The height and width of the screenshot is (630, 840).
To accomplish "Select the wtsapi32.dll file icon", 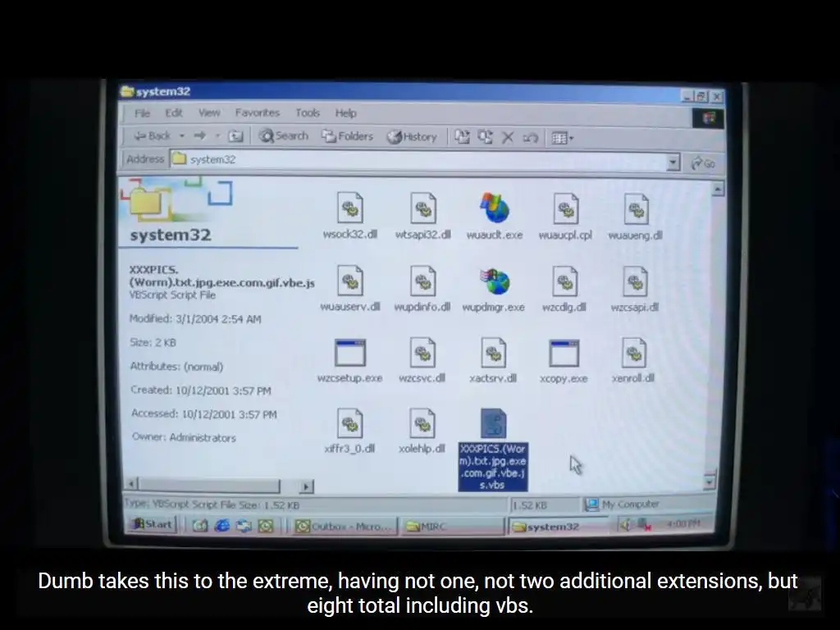I will 423,208.
